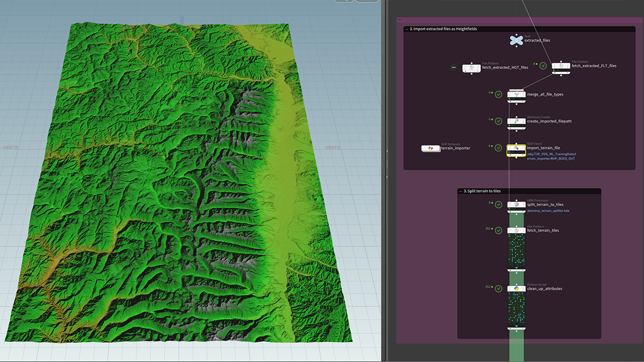Collapse the Import extracted files as Heightfields box
The height and width of the screenshot is (362, 644).
point(407,29)
